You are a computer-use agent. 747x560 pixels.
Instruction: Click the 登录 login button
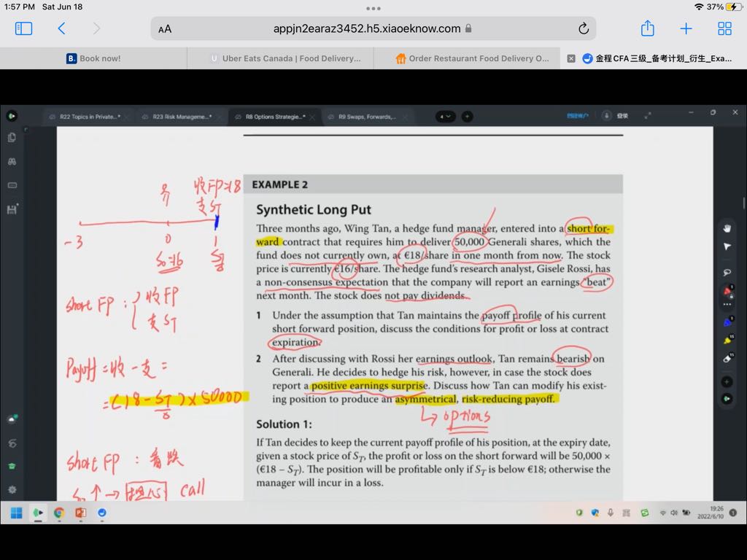pos(622,116)
